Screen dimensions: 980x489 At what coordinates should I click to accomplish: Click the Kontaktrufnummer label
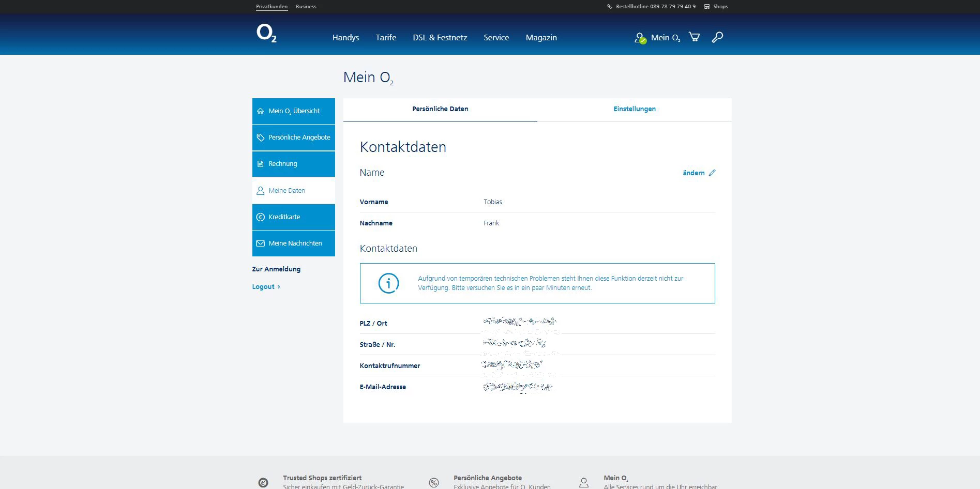390,366
